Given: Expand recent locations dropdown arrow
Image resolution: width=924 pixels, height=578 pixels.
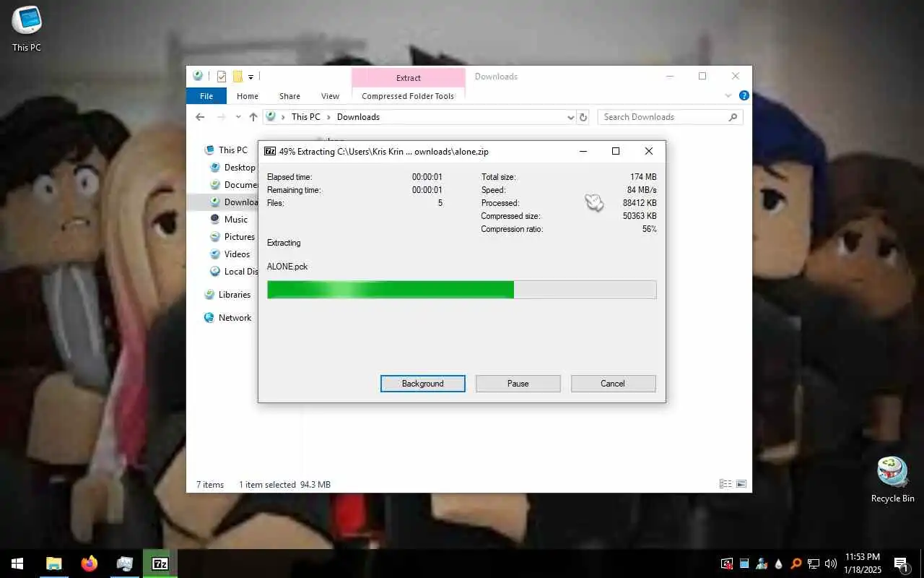Looking at the screenshot, I should (x=238, y=117).
